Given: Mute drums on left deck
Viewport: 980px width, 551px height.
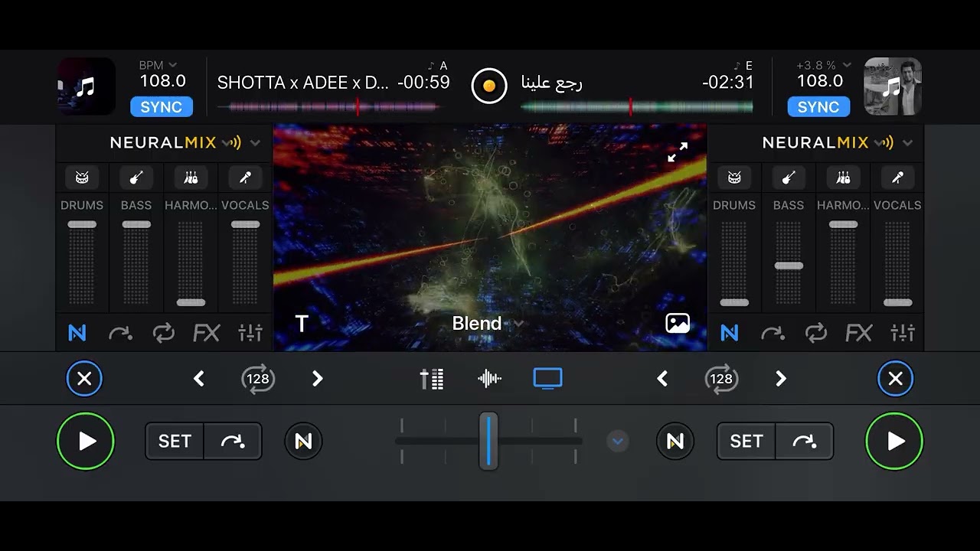Looking at the screenshot, I should coord(82,178).
